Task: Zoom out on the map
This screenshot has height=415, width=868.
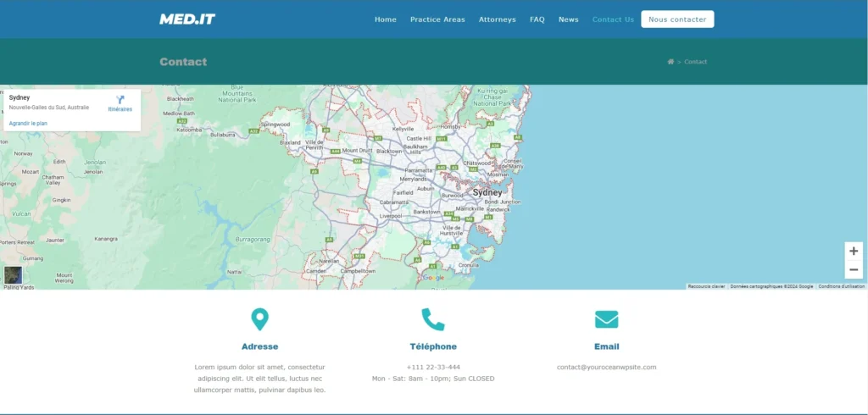Action: 853,270
